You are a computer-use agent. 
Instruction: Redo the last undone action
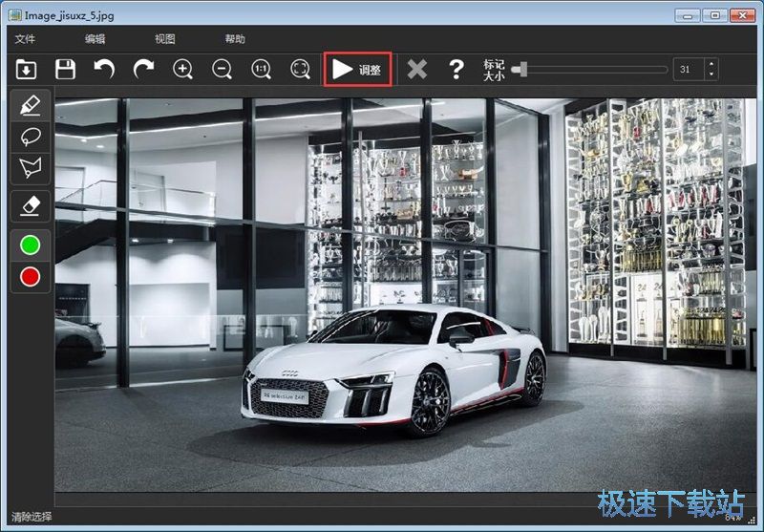(143, 69)
